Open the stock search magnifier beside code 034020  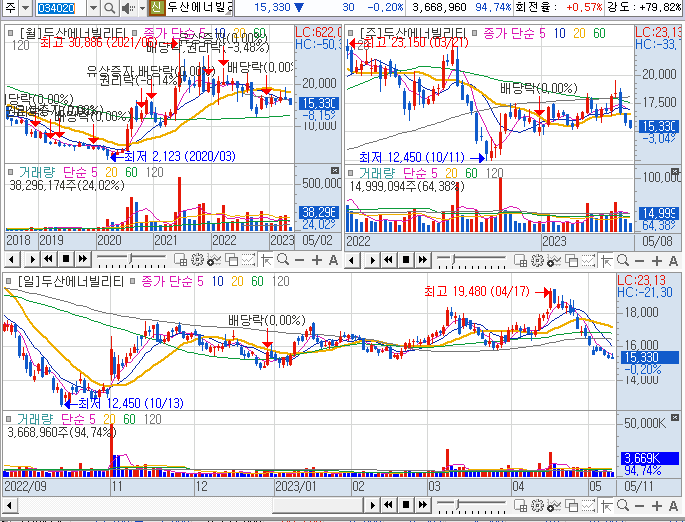click(x=109, y=7)
